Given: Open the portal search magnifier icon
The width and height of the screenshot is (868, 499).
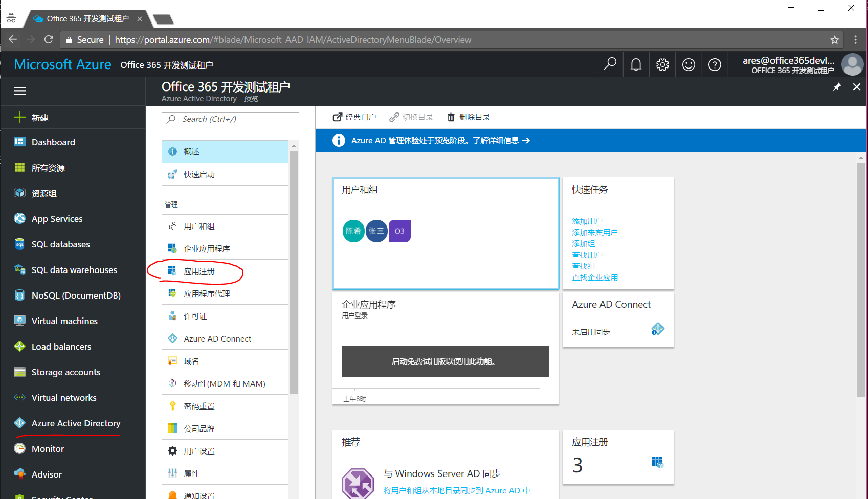Looking at the screenshot, I should (610, 64).
